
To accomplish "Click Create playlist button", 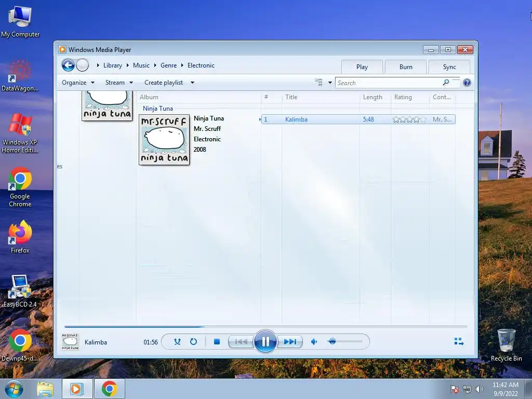I will [164, 83].
